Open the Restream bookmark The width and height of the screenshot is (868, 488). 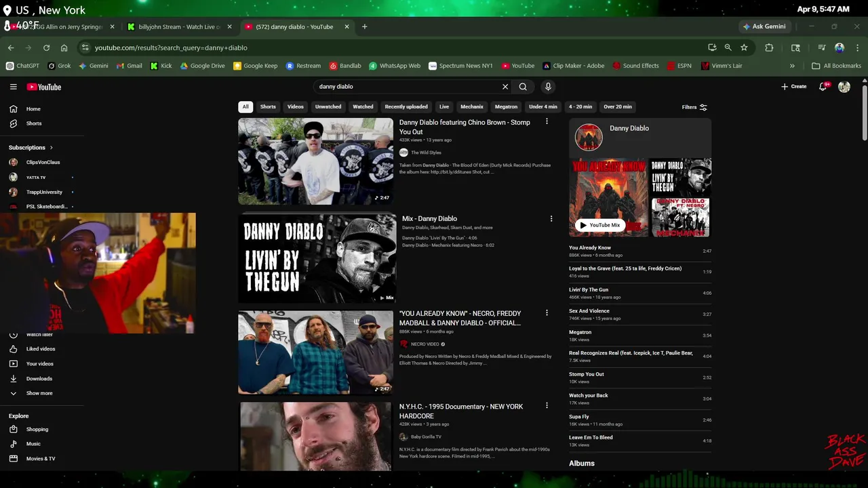[x=303, y=66]
